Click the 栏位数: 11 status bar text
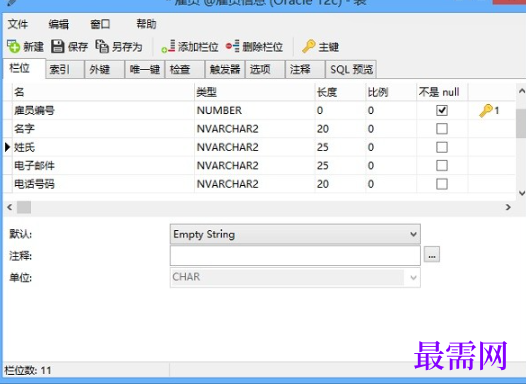526x387 pixels. [28, 371]
